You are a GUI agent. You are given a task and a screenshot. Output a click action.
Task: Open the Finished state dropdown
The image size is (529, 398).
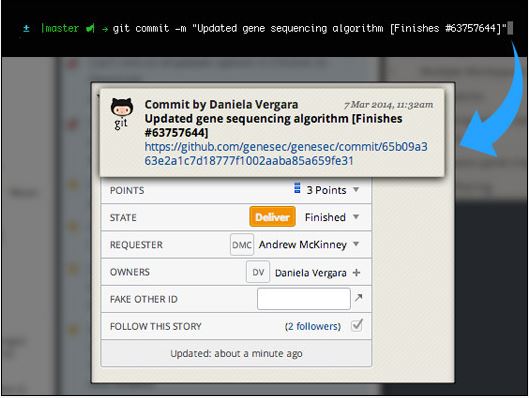356,217
